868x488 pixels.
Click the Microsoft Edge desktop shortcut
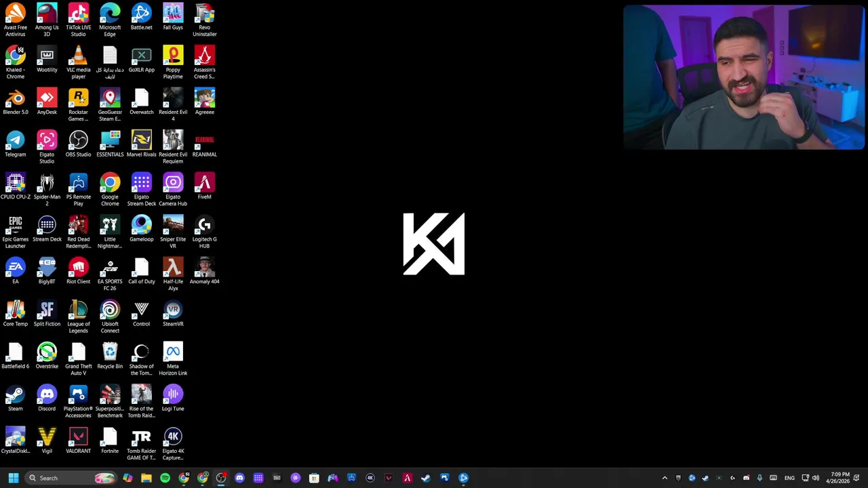coord(110,20)
